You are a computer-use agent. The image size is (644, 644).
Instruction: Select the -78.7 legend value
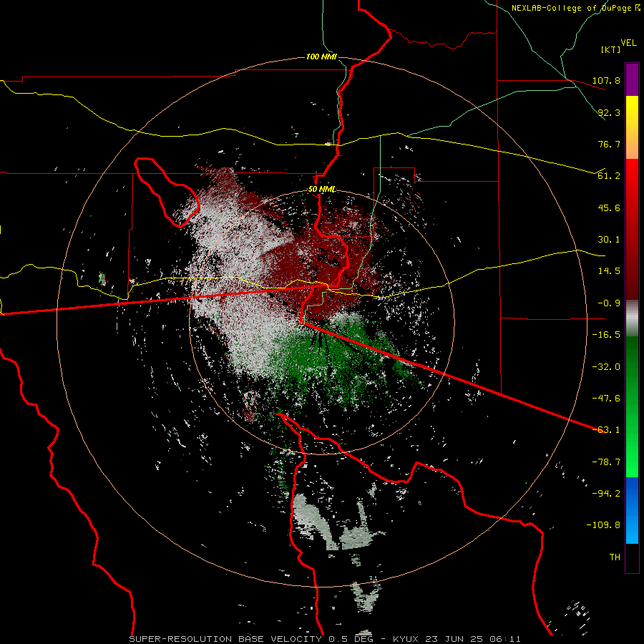[x=606, y=462]
